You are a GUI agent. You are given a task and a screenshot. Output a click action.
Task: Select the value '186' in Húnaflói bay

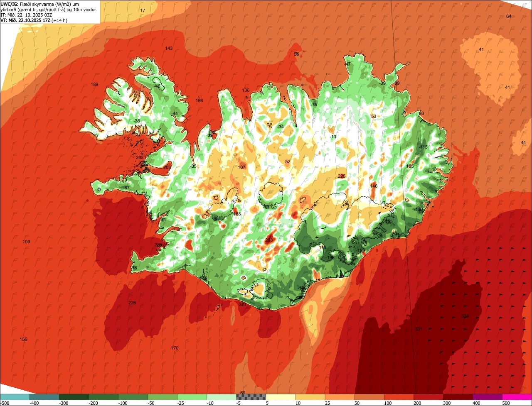pos(199,101)
